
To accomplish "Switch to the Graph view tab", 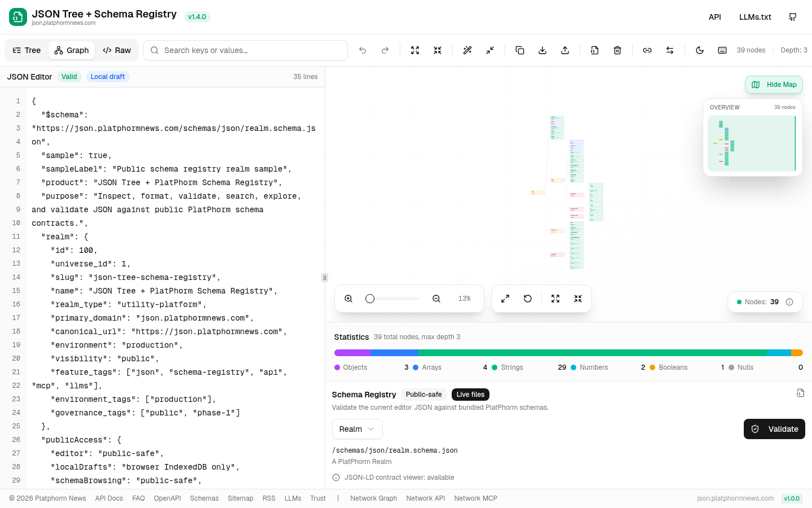I will pos(72,50).
